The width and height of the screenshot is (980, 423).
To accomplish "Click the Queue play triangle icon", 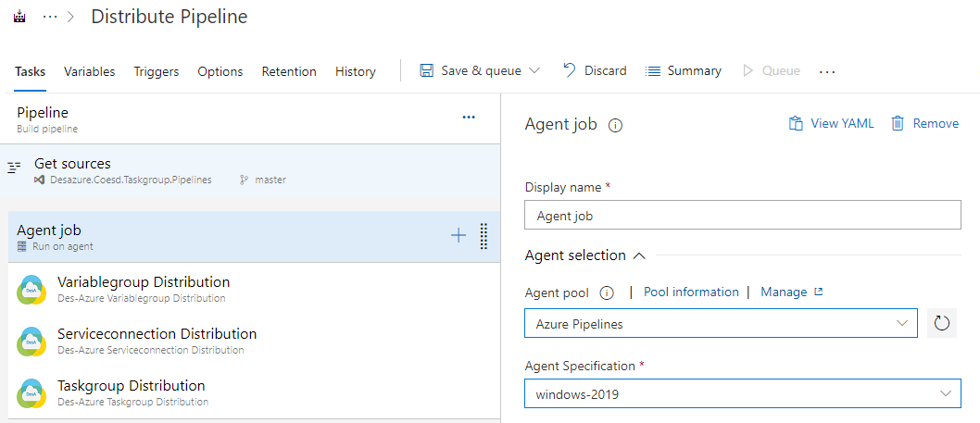I will click(x=748, y=70).
